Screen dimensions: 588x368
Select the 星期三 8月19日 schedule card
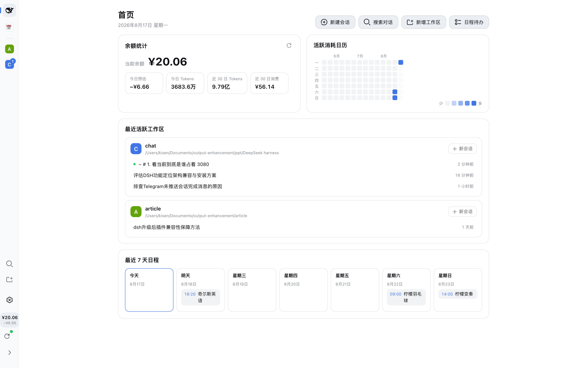[x=252, y=290]
